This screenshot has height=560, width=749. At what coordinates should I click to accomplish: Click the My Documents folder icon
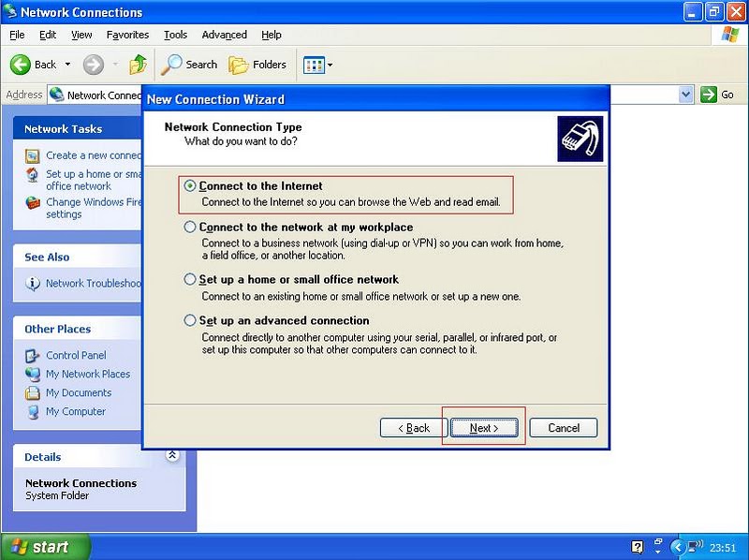click(x=33, y=392)
